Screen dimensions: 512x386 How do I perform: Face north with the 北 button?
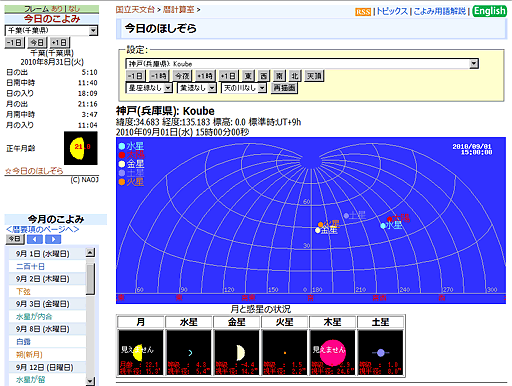(x=295, y=76)
